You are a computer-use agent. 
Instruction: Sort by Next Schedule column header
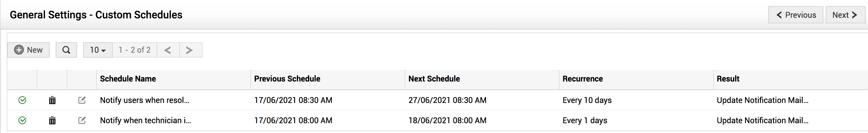point(434,79)
